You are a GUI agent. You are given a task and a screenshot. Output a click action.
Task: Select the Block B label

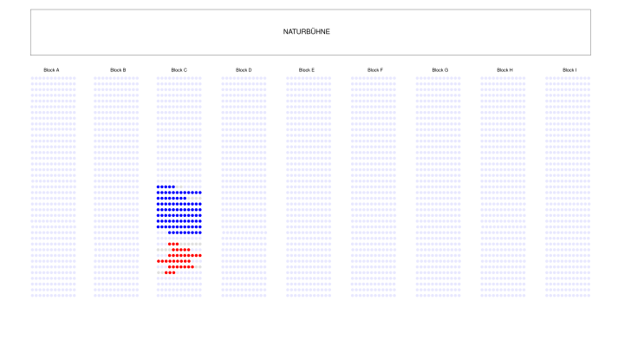click(117, 69)
